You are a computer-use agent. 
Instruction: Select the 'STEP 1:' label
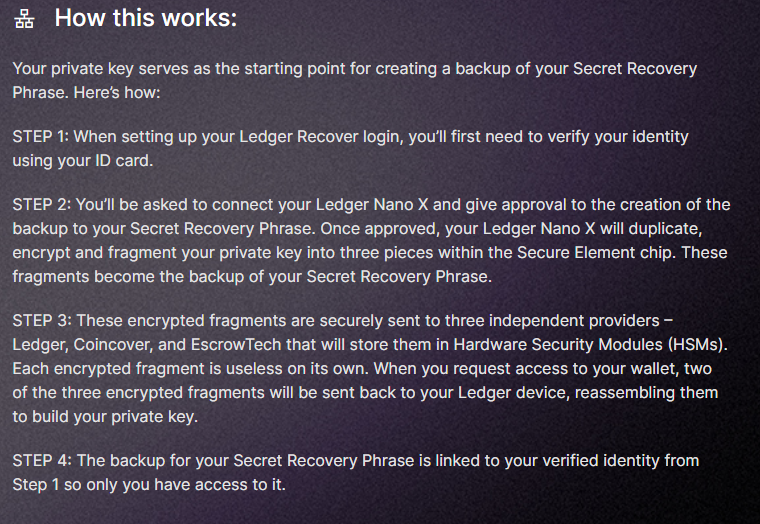click(x=41, y=137)
